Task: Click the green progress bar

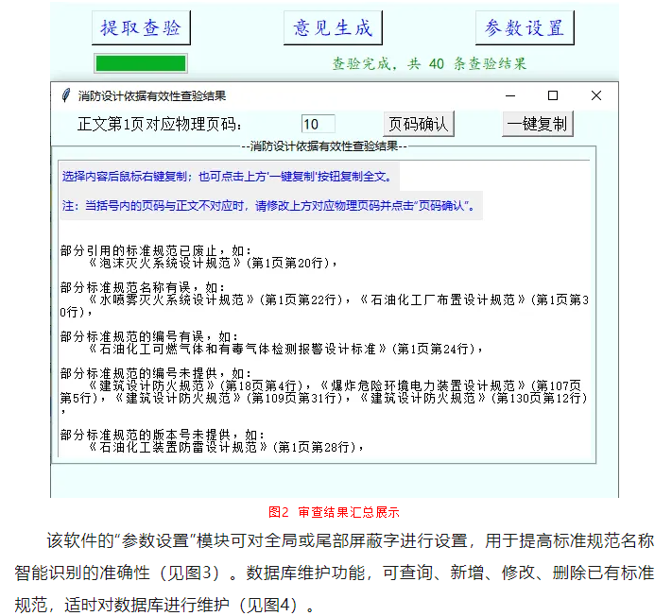Action: coord(141,63)
